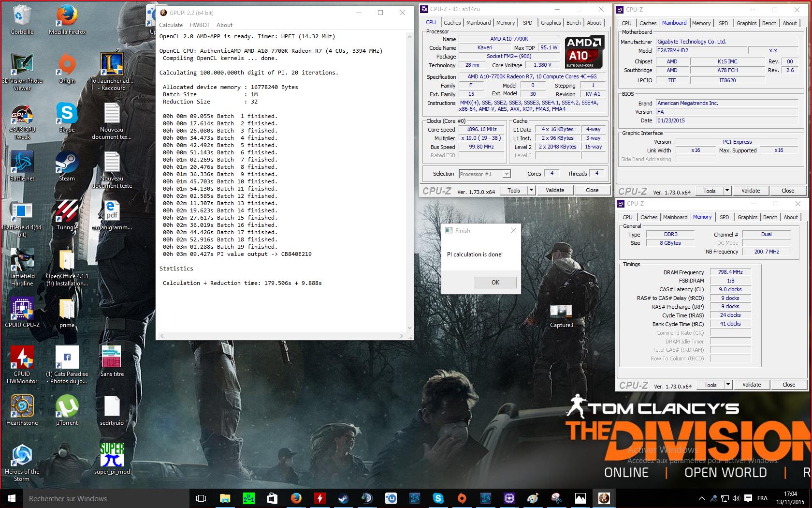This screenshot has height=508, width=812.
Task: Launch Tunngle desktop shortcut
Action: pos(67,215)
